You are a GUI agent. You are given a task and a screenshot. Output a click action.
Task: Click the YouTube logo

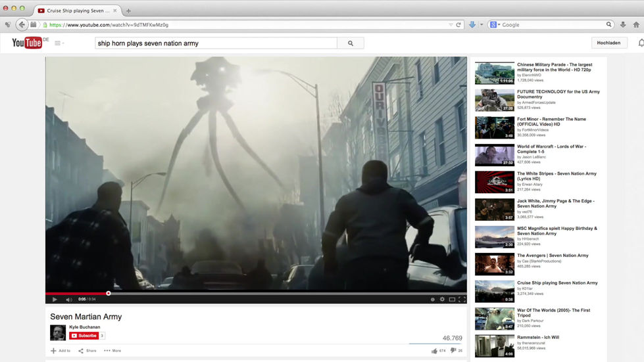pos(27,42)
